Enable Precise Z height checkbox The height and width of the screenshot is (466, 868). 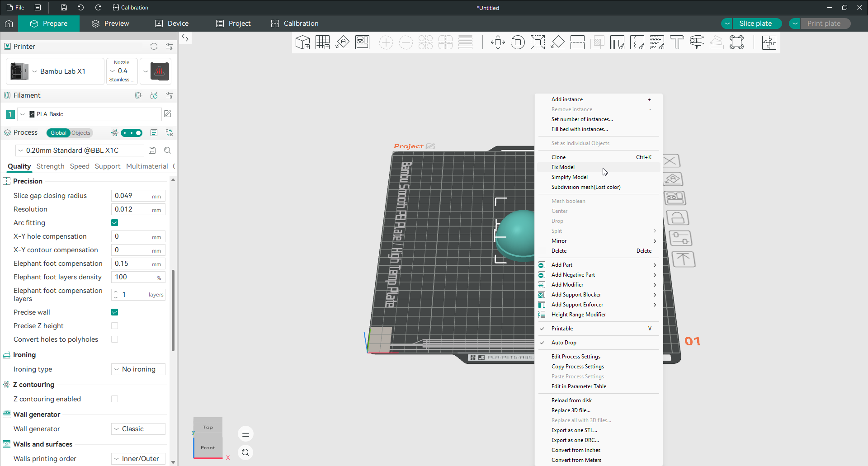(x=115, y=326)
